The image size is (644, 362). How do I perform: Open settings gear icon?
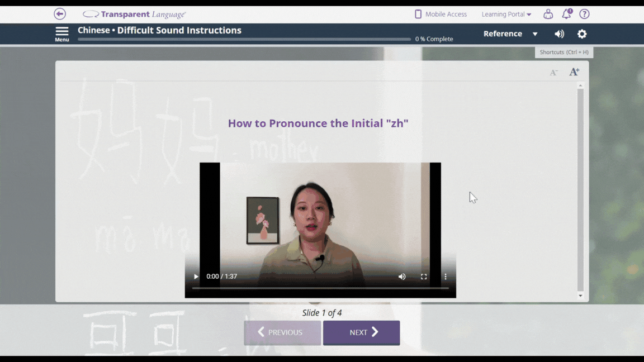tap(582, 34)
